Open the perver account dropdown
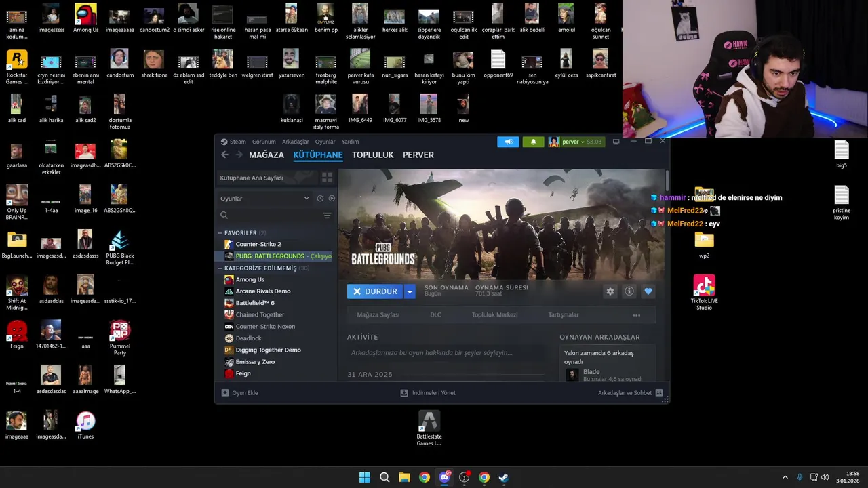 pyautogui.click(x=576, y=142)
